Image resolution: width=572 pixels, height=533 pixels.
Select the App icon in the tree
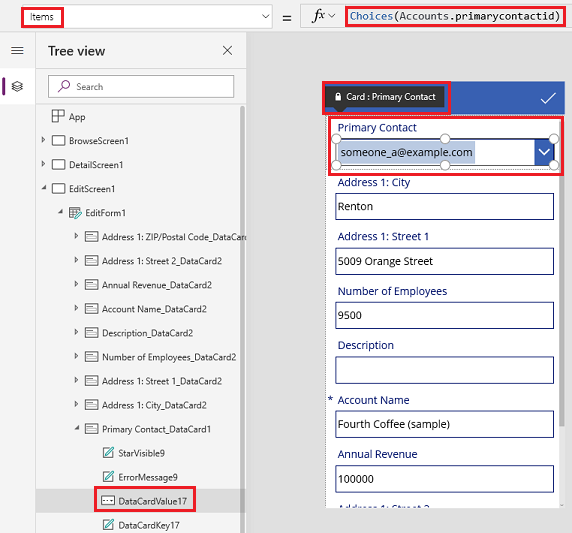(x=58, y=116)
